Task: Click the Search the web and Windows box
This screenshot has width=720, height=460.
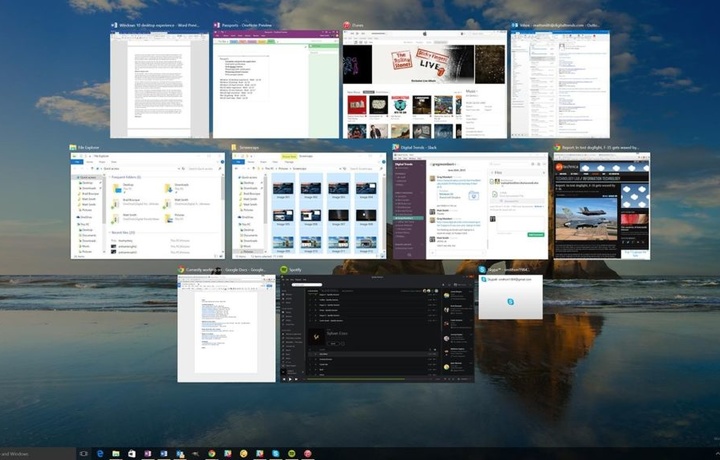Action: pos(37,454)
